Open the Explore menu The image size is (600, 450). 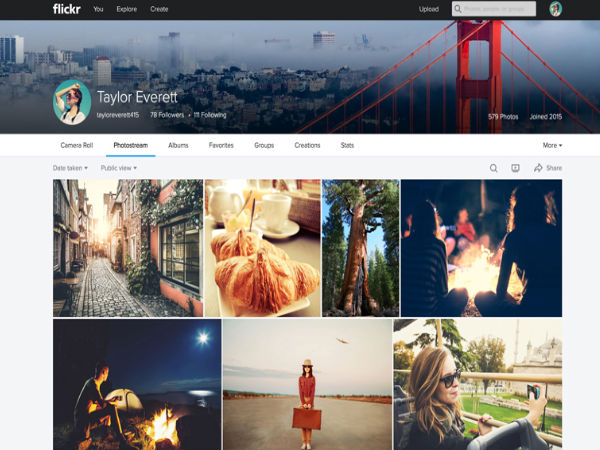pos(127,9)
